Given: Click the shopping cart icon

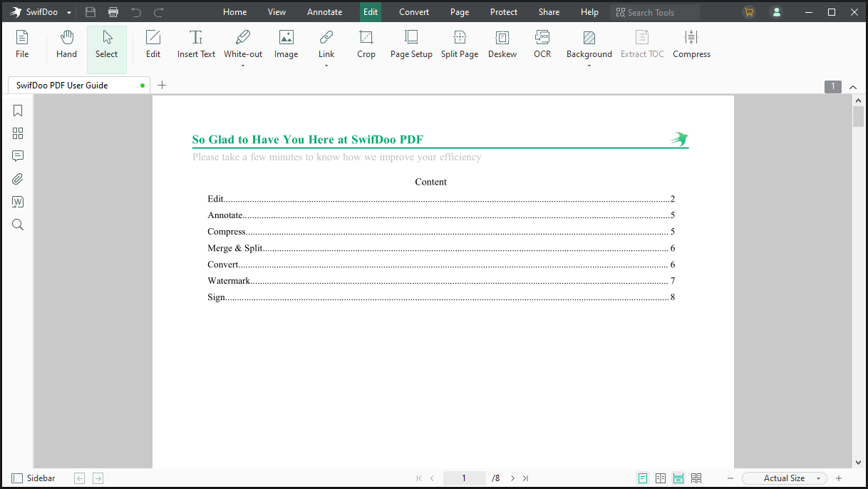Looking at the screenshot, I should pyautogui.click(x=748, y=12).
